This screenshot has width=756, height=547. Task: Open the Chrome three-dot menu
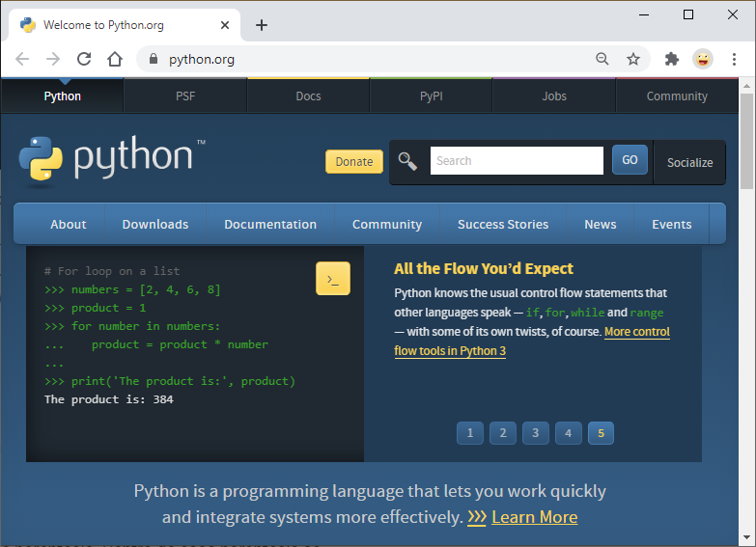pyautogui.click(x=734, y=59)
